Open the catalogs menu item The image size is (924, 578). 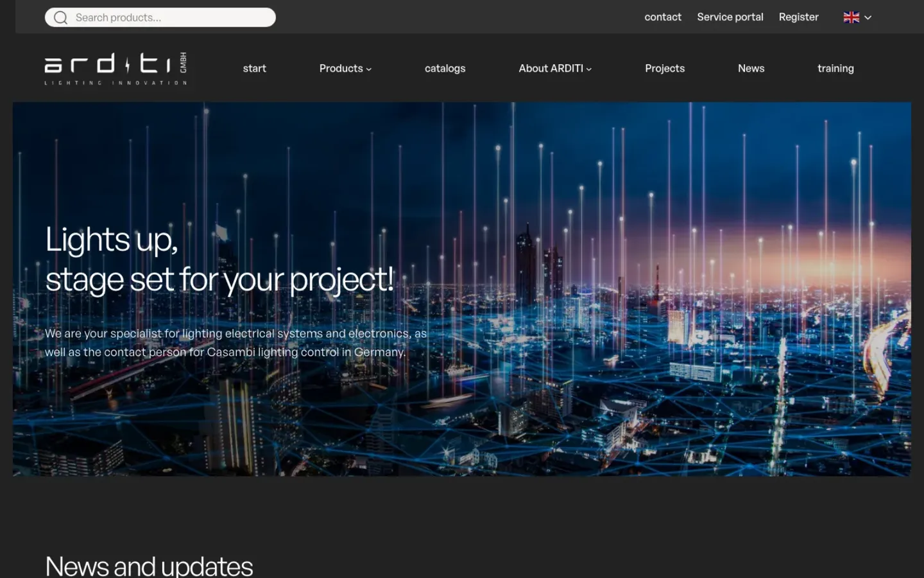tap(445, 68)
